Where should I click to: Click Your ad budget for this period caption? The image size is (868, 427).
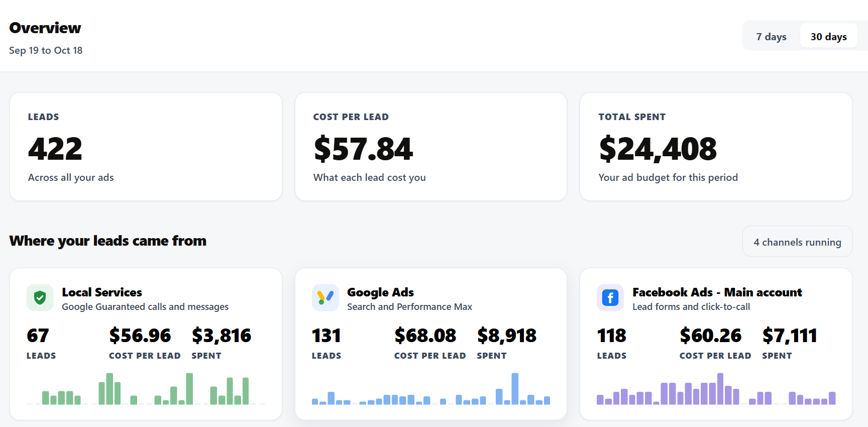point(668,177)
